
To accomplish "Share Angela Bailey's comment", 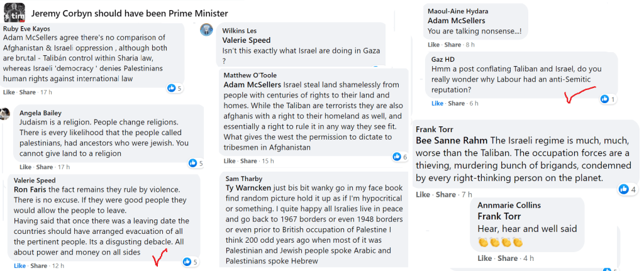I will [x=45, y=167].
